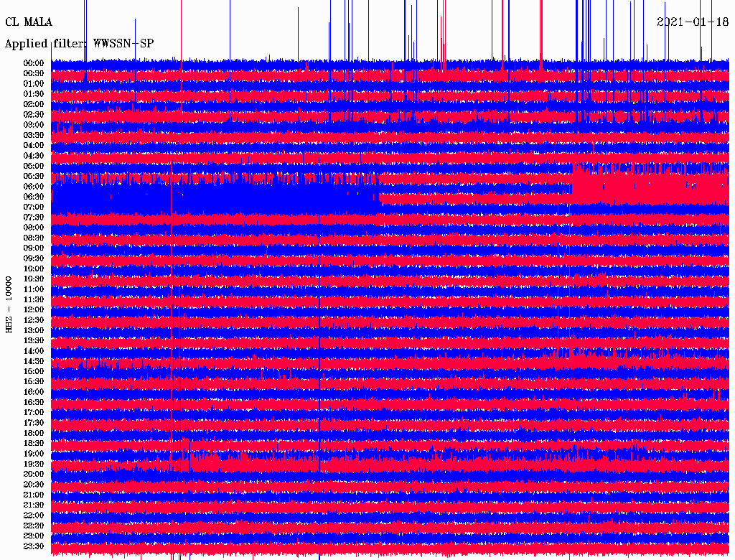Select the 22:00 time row label

[x=34, y=515]
